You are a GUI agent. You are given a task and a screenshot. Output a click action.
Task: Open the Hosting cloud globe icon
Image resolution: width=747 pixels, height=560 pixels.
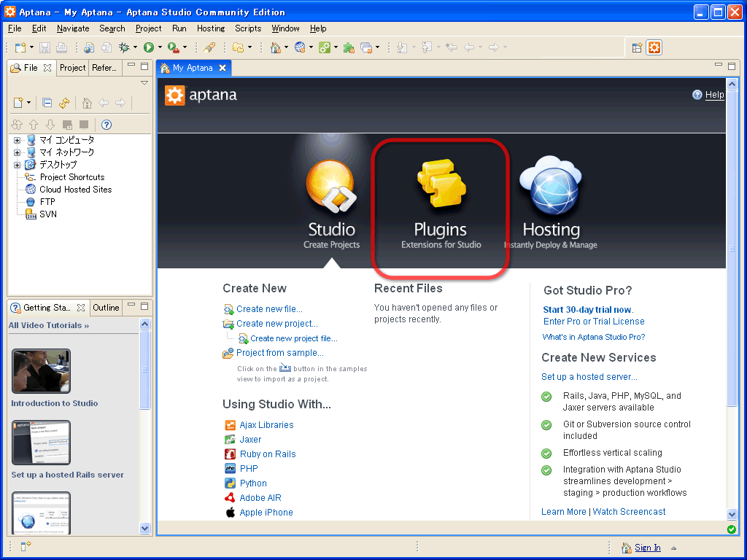click(x=551, y=186)
